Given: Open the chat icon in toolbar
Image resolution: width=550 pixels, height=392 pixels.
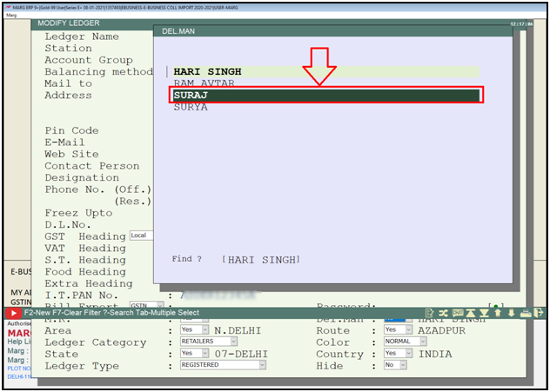Looking at the screenshot, I should [x=456, y=313].
